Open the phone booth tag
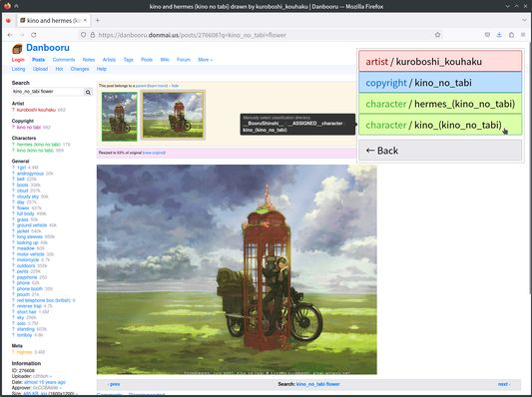The height and width of the screenshot is (397, 532). click(30, 289)
